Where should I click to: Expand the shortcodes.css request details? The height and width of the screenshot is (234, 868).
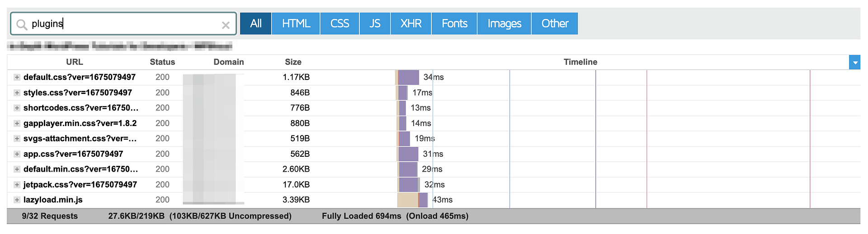click(17, 108)
